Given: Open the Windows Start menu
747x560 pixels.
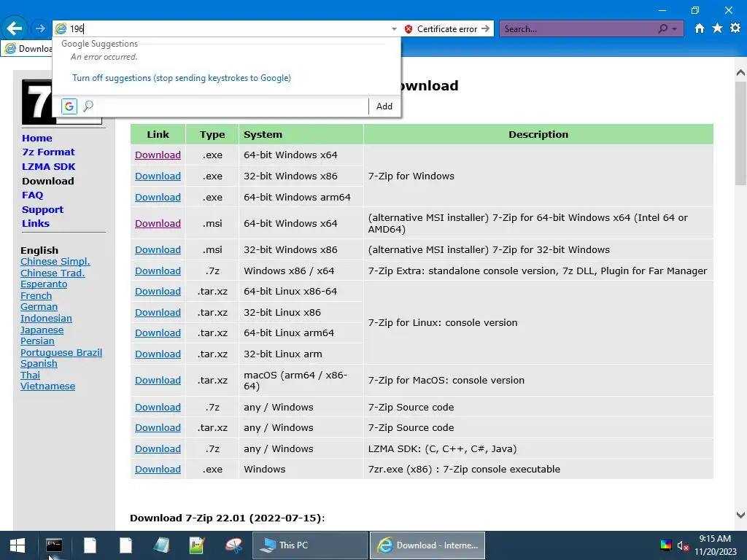Looking at the screenshot, I should [18, 545].
